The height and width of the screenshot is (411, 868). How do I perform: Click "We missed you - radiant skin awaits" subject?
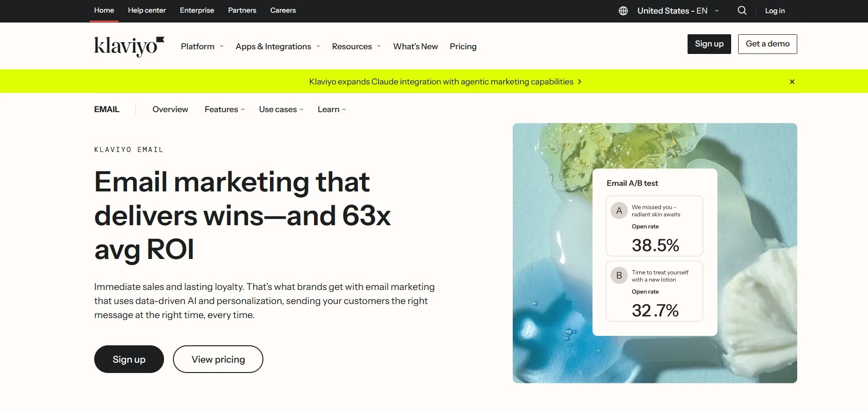656,211
